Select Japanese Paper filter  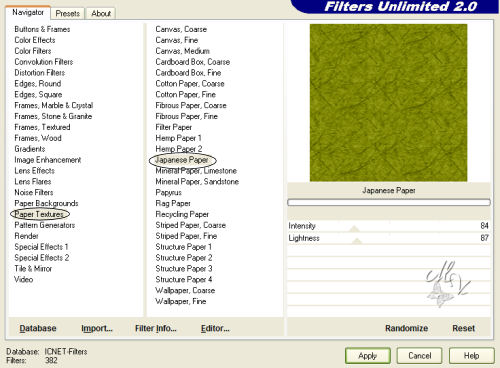pos(182,160)
